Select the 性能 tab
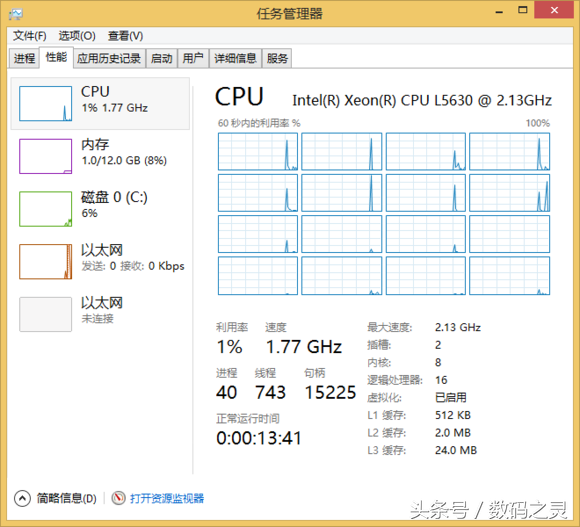Image resolution: width=580 pixels, height=527 pixels. point(56,57)
